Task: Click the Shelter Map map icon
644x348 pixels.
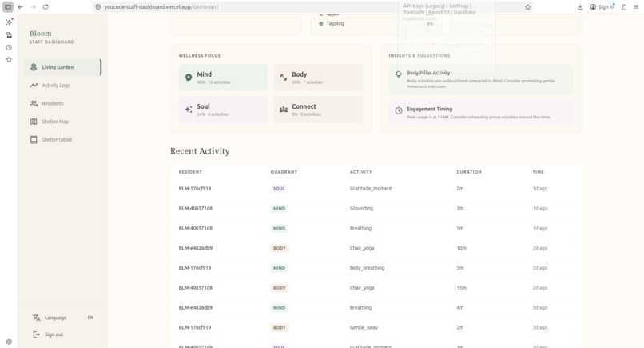Action: 34,122
